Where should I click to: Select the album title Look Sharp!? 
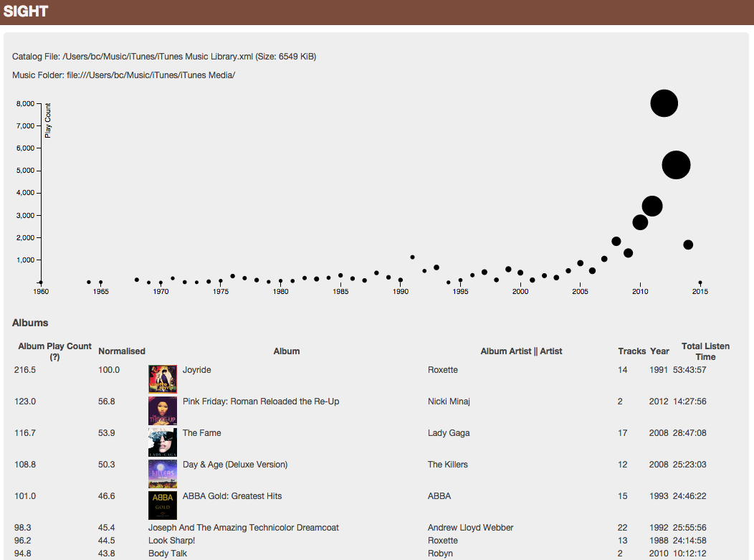(172, 541)
